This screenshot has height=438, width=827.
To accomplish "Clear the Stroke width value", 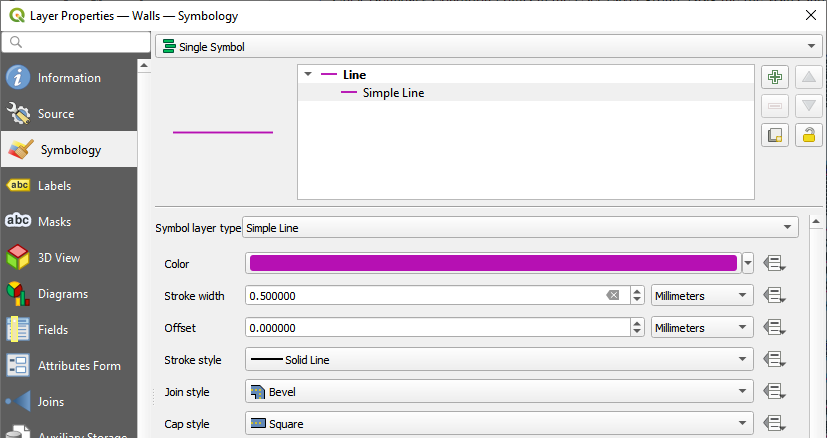I will [613, 296].
